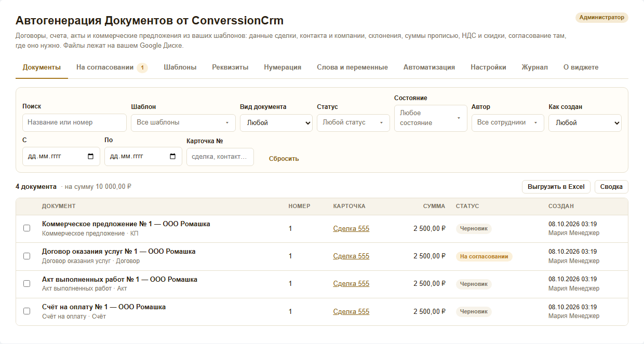Open the calendar picker in the С date field
The height and width of the screenshot is (344, 644).
91,156
